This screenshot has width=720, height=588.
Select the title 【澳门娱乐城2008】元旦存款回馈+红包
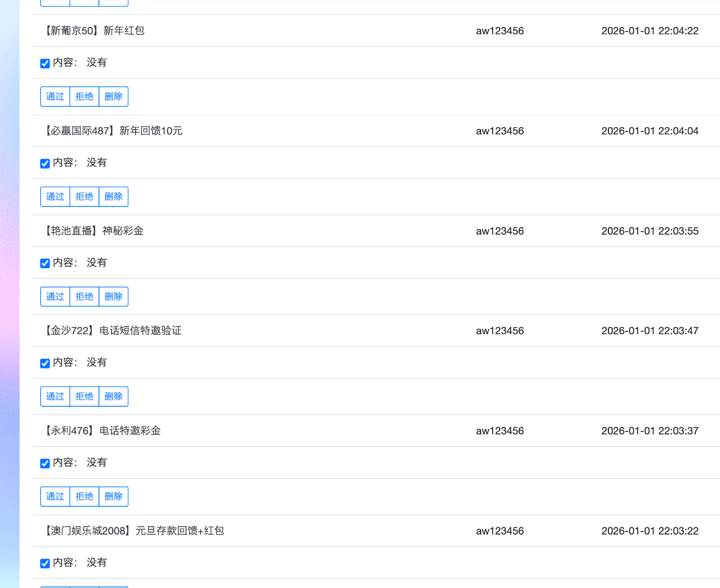pyautogui.click(x=133, y=531)
